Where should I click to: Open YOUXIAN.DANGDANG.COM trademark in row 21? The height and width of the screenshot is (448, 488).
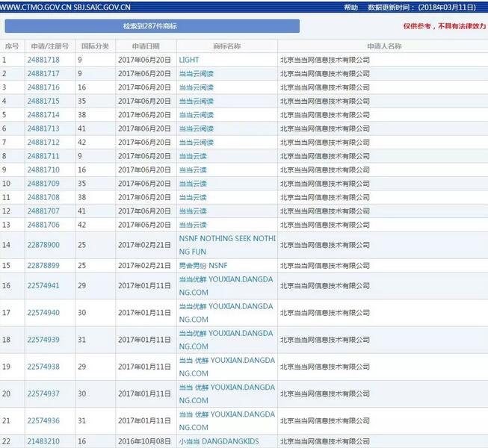click(x=227, y=421)
